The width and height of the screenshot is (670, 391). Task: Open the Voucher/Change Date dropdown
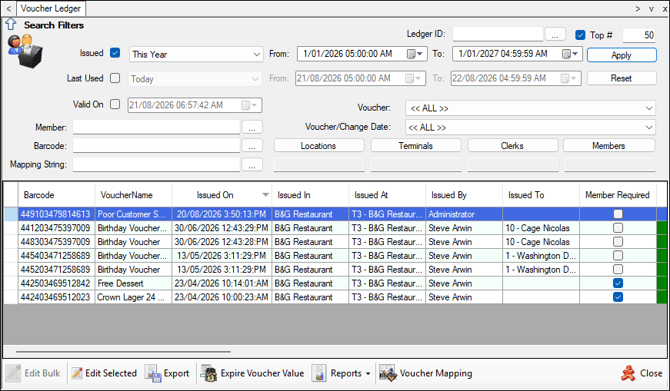coord(649,127)
